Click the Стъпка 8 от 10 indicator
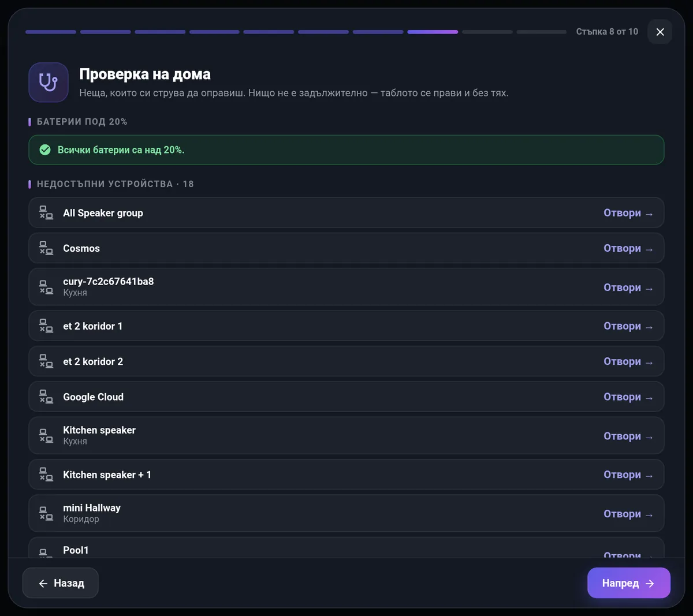Image resolution: width=693 pixels, height=616 pixels. coord(607,32)
